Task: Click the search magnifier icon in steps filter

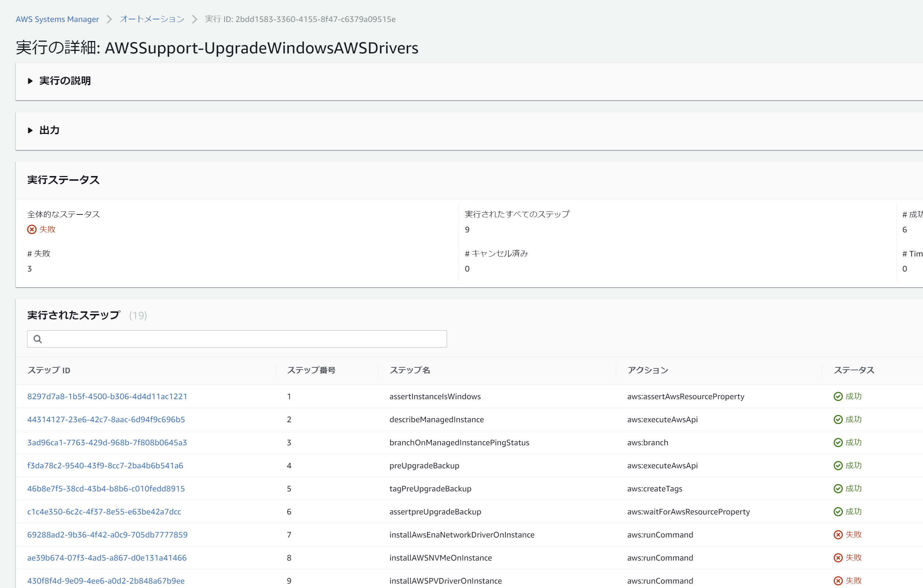Action: click(38, 339)
